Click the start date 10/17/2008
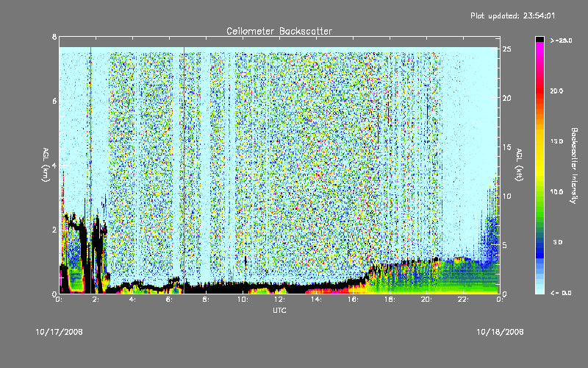588x368 pixels. 60,332
